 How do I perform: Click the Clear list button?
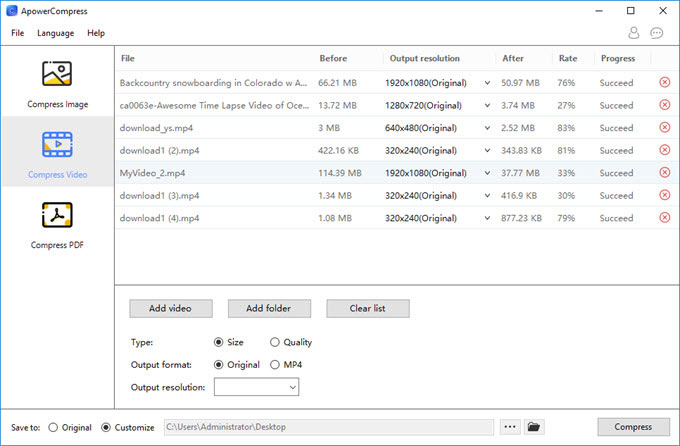point(368,308)
